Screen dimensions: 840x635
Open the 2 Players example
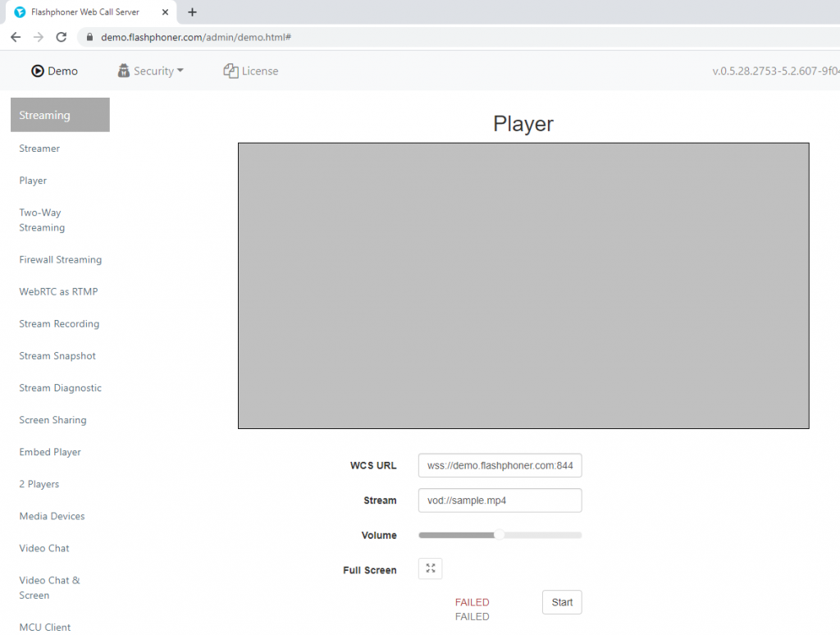pos(39,484)
